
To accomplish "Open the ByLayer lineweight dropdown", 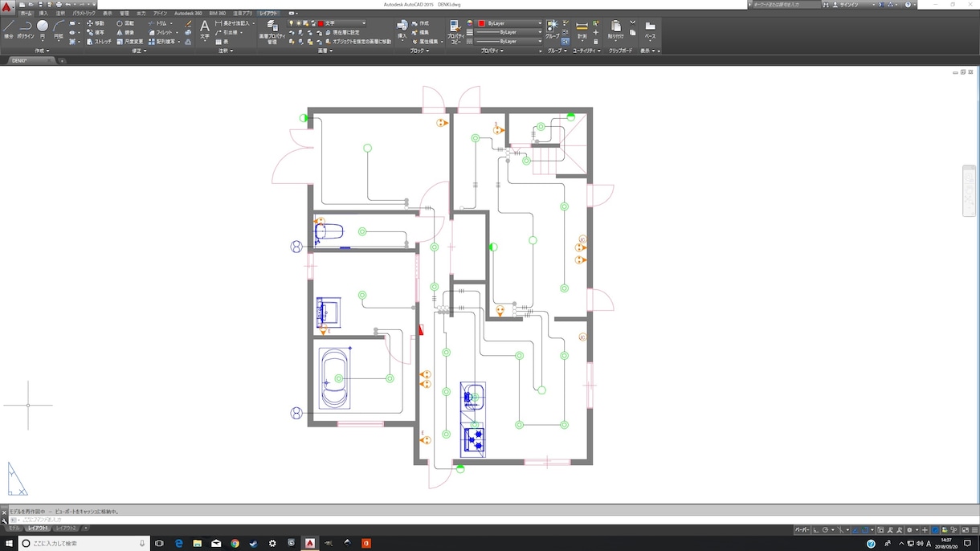I will coord(510,32).
